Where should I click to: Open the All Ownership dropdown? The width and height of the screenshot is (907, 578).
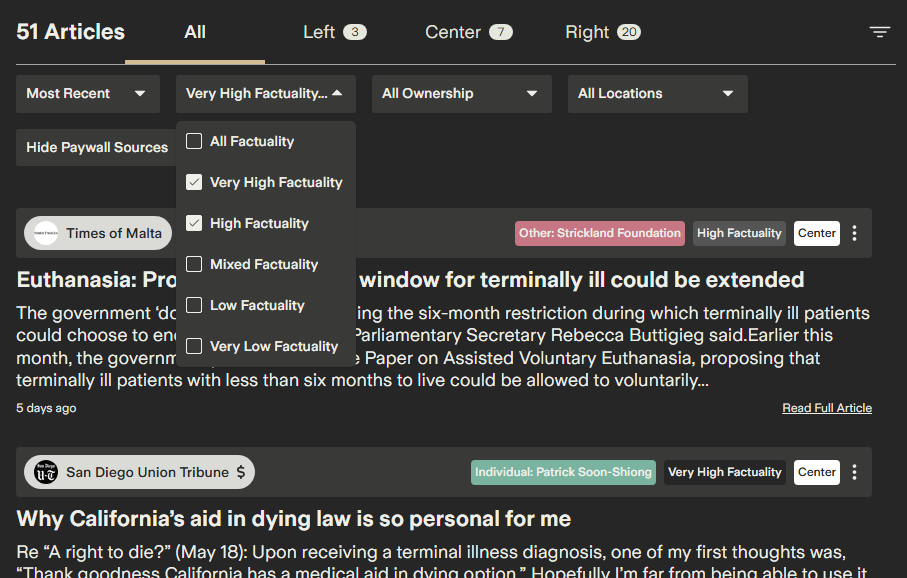pyautogui.click(x=462, y=94)
